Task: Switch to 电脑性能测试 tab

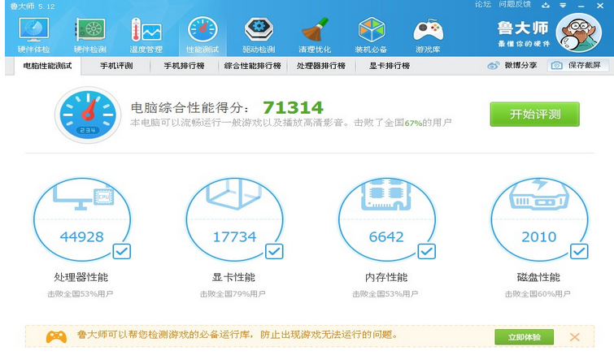Action: [47, 66]
